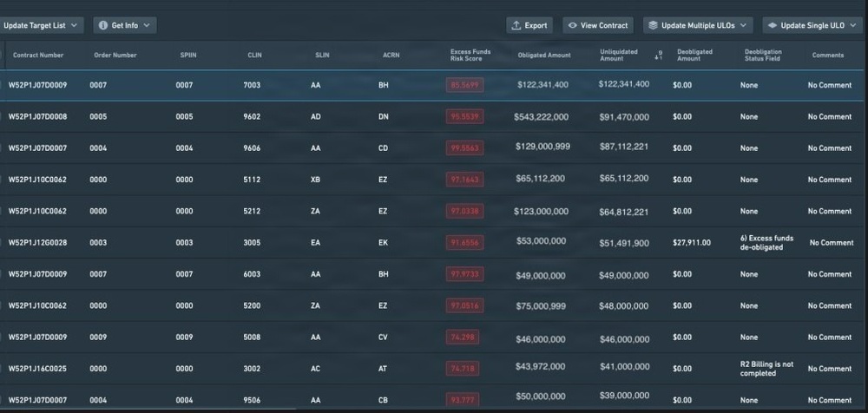Sort by Excess Funds Risk Score header

(x=470, y=56)
